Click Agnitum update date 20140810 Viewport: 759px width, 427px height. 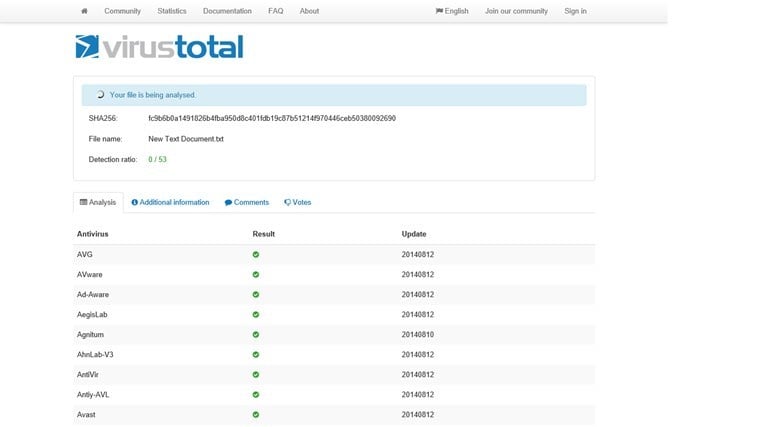pos(418,335)
